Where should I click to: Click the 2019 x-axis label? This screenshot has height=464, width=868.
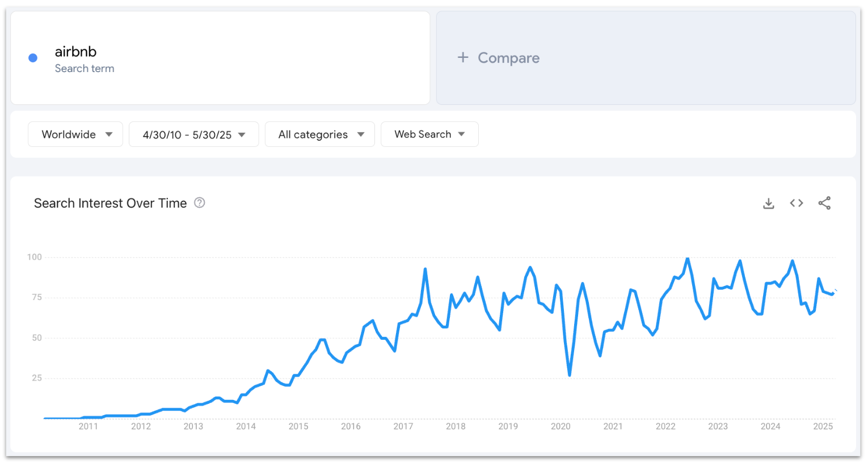coord(508,427)
